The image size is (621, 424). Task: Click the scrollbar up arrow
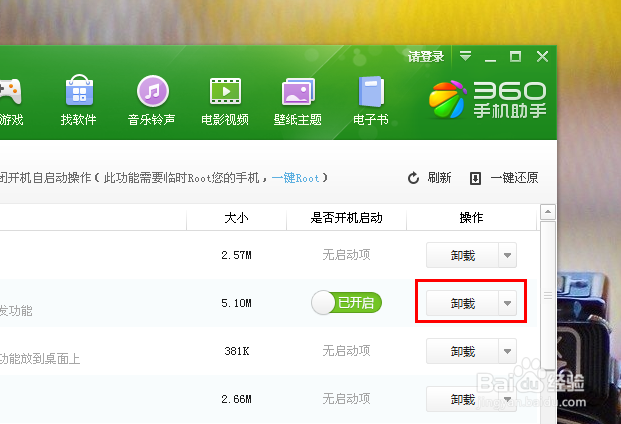(548, 212)
